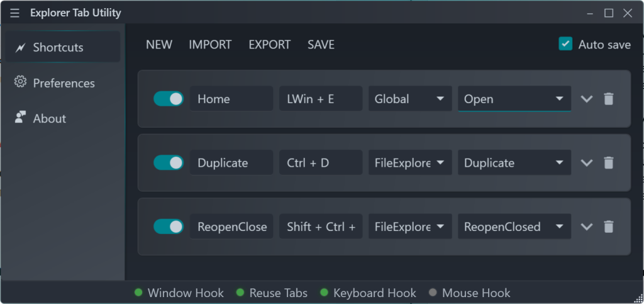Open the Global scope dropdown

click(x=409, y=99)
